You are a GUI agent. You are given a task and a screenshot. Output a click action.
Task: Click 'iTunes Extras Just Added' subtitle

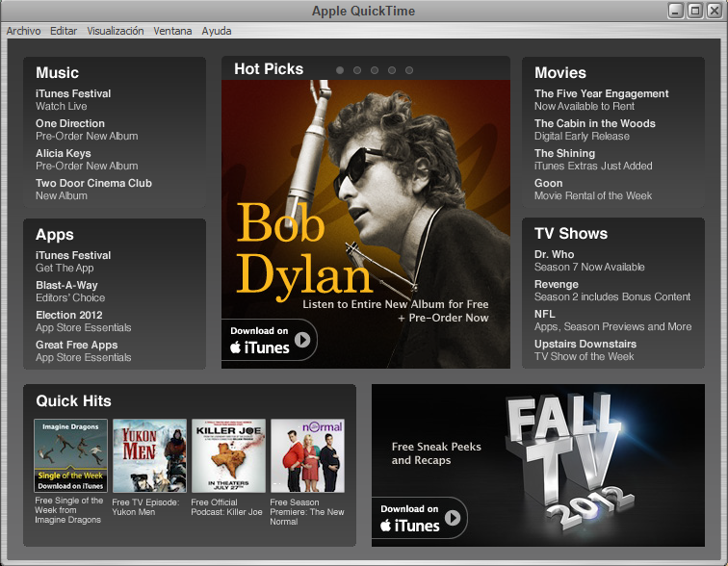pos(593,166)
